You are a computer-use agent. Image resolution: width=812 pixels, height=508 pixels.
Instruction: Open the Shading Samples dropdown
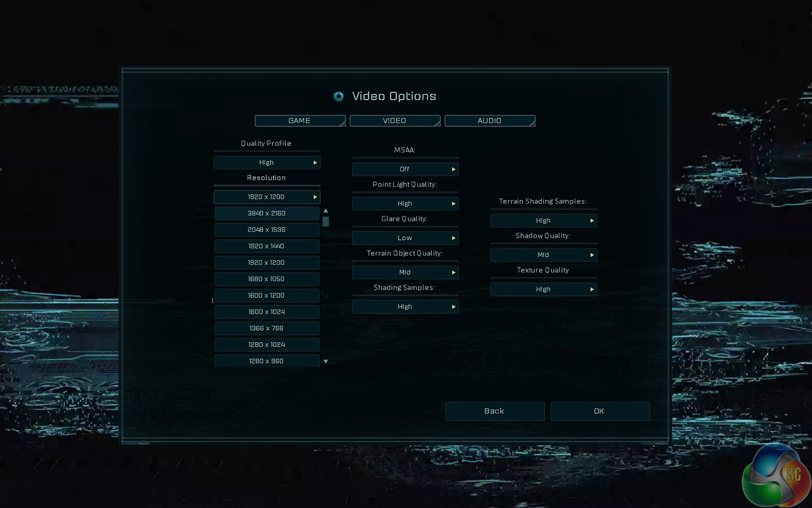pos(405,307)
